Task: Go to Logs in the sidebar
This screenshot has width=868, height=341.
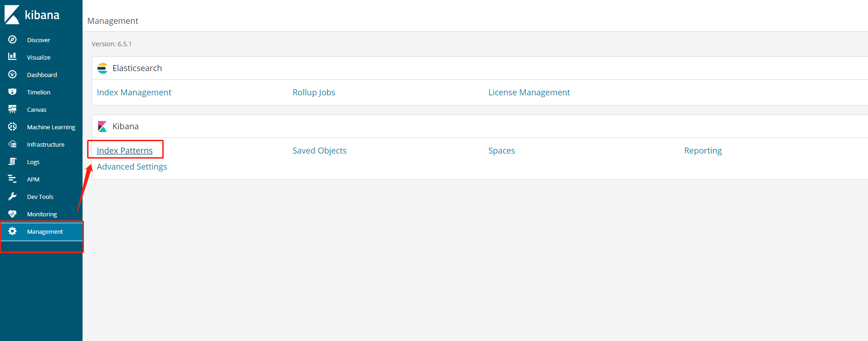Action: pyautogui.click(x=41, y=162)
